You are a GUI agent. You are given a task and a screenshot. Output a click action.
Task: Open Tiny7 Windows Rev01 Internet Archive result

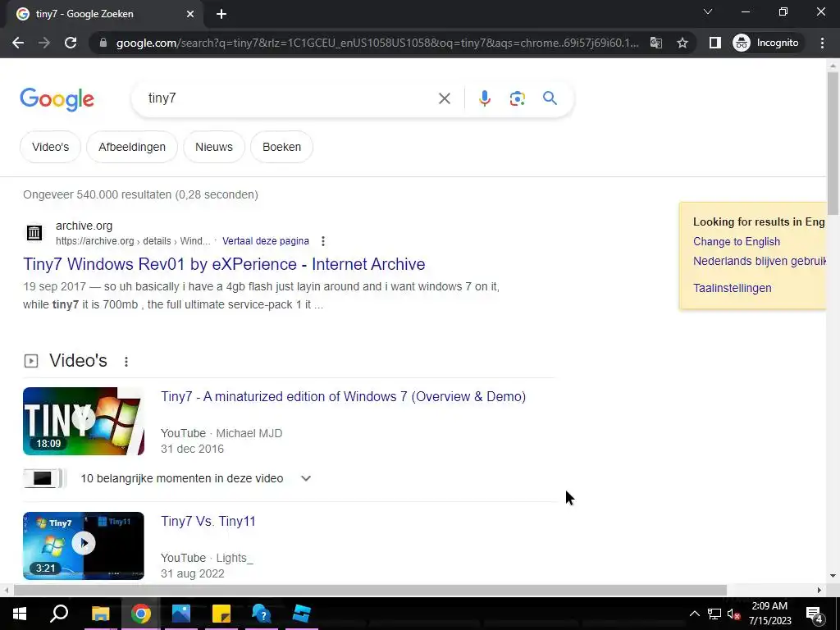pyautogui.click(x=224, y=264)
